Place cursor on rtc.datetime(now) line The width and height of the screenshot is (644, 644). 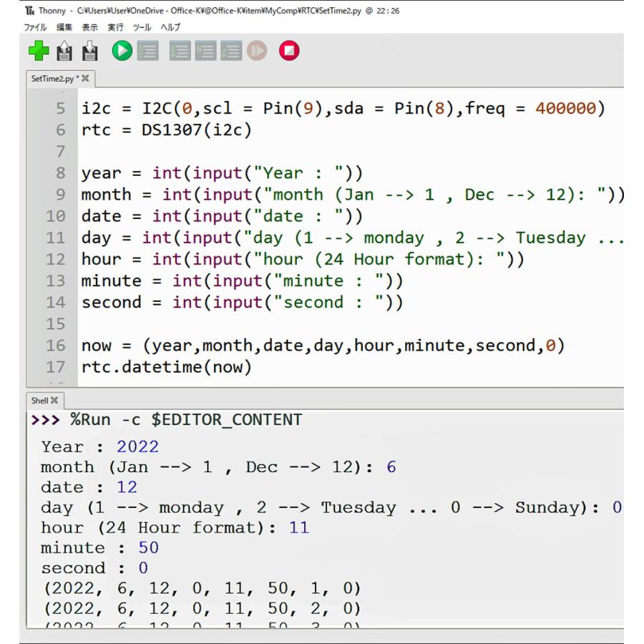[166, 367]
